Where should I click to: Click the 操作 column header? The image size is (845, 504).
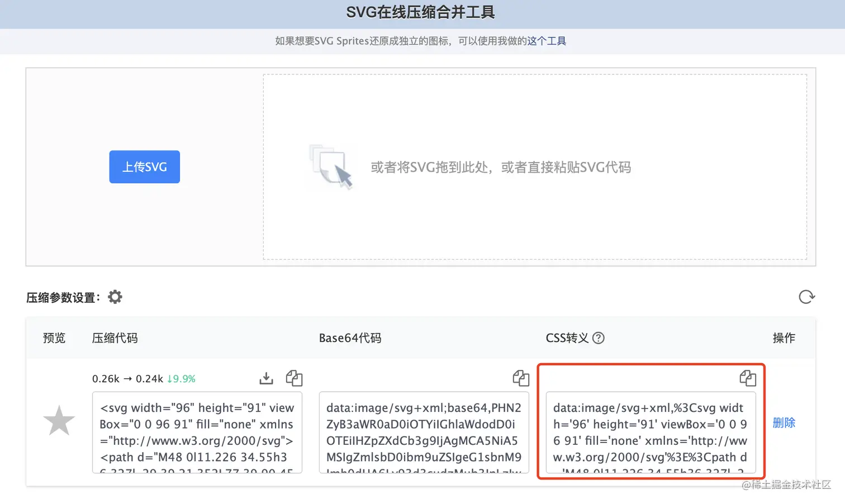[784, 338]
